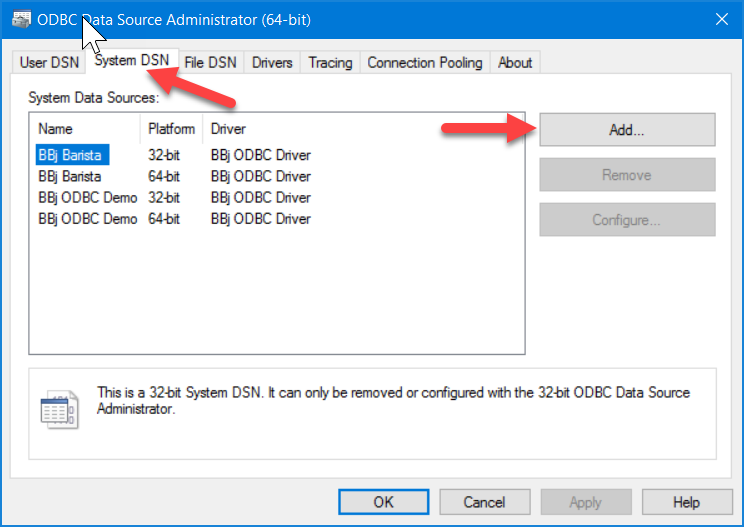Click the Platform column header
744x527 pixels.
pyautogui.click(x=171, y=129)
